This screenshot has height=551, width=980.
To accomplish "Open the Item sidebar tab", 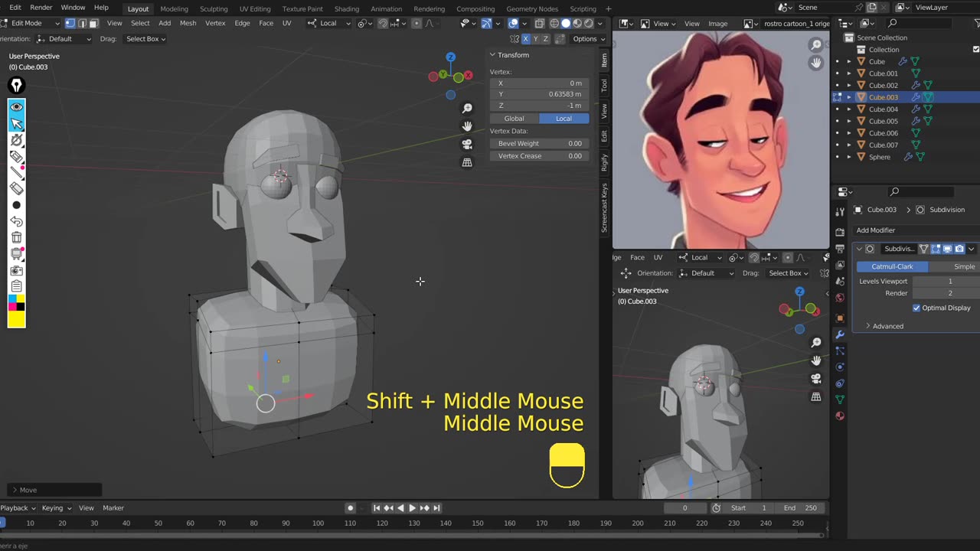I will pos(604,60).
